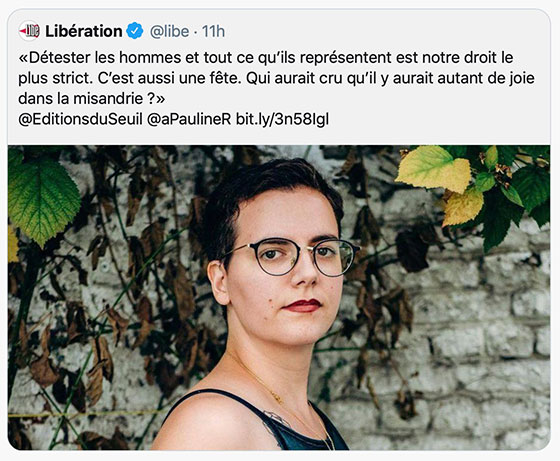560x461 pixels.
Task: Visit the @libe handle
Action: (x=169, y=32)
